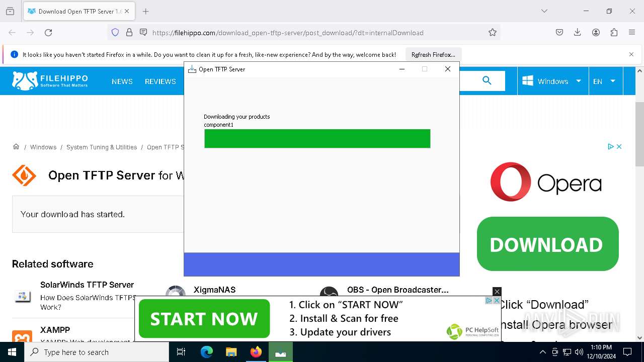644x362 pixels.
Task: Close the Opera ad with X
Action: tap(619, 146)
